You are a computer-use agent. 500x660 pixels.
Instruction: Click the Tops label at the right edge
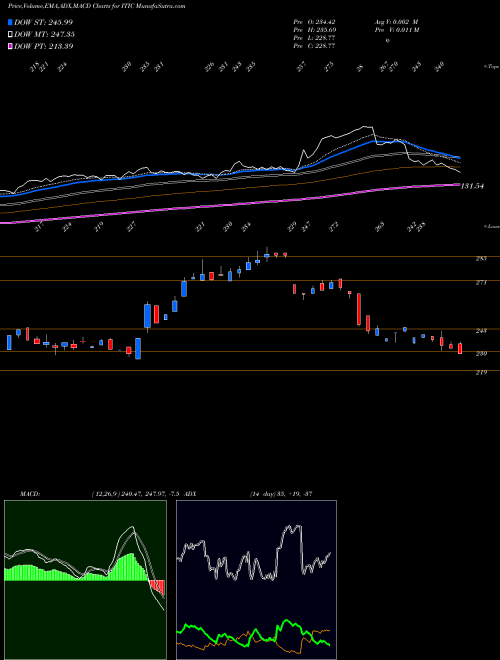[x=492, y=67]
